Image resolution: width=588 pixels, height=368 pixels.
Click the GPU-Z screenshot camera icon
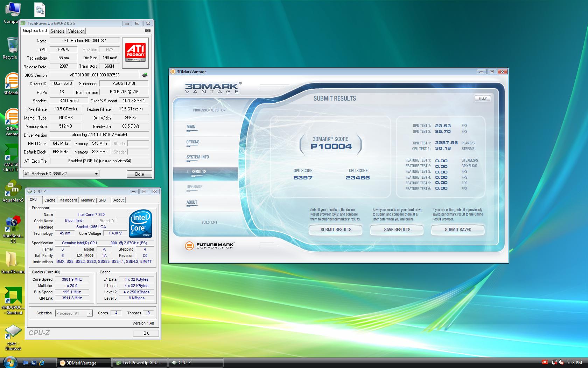[148, 30]
